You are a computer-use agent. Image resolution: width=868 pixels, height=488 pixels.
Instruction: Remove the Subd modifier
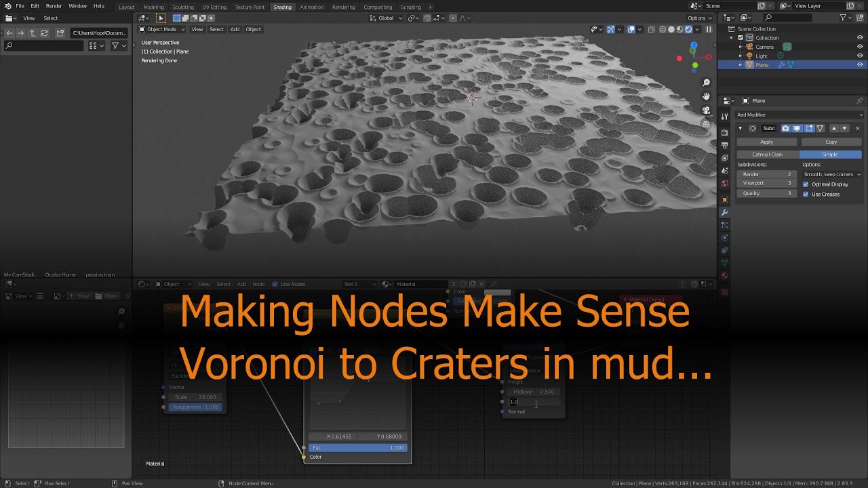(x=857, y=128)
